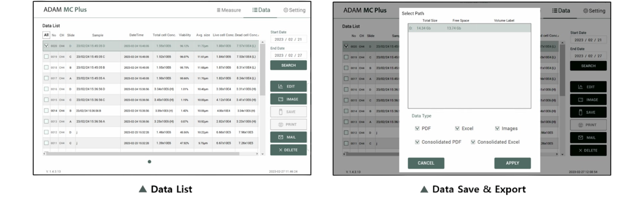Click the left scroll arrow under Data List table

point(45,153)
